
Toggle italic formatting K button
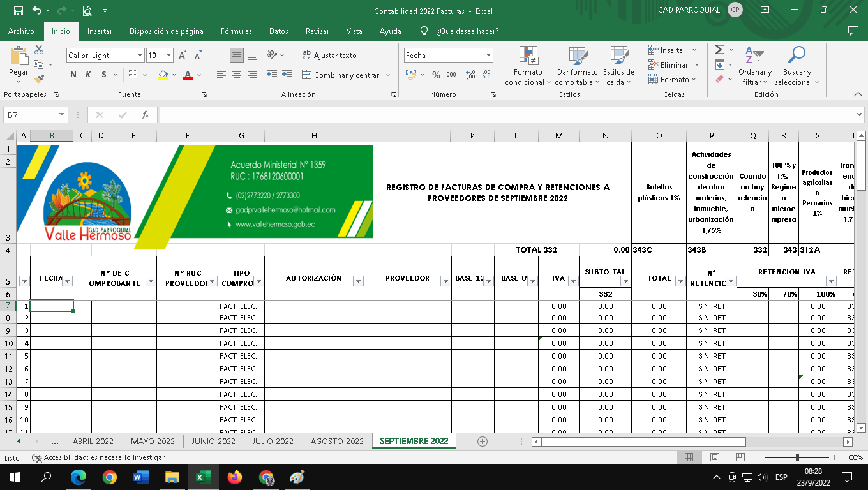(88, 75)
